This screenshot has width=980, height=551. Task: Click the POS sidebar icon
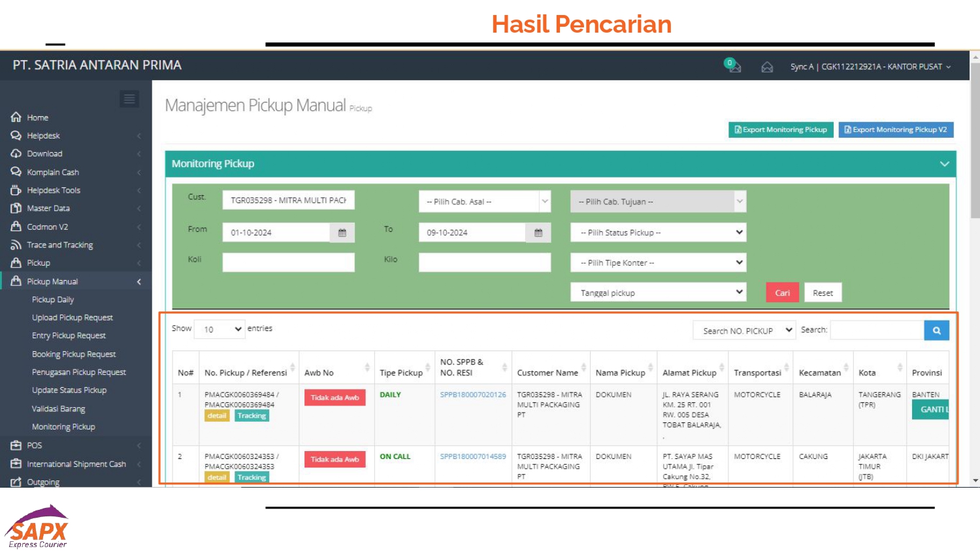[16, 445]
